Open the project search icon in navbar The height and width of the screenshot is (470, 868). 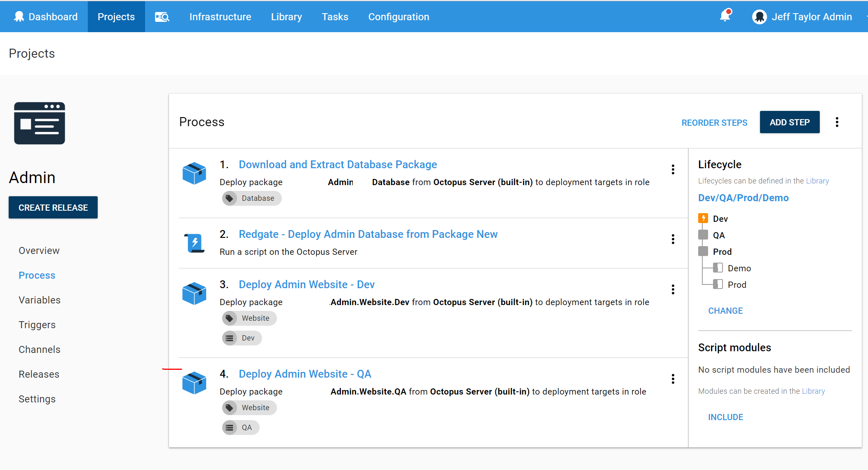(x=162, y=17)
